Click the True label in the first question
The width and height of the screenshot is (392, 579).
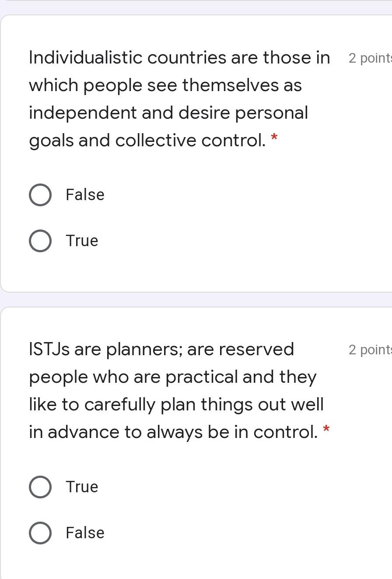pos(81,240)
